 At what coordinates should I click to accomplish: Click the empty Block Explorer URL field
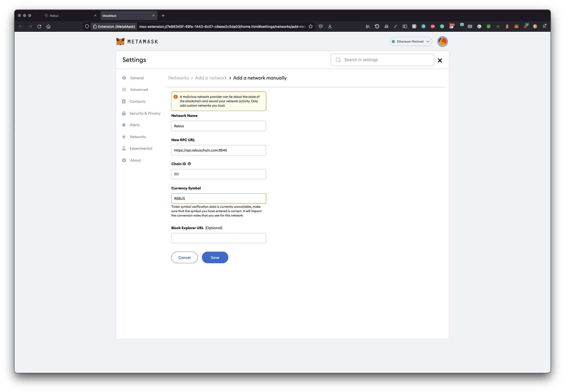[218, 238]
